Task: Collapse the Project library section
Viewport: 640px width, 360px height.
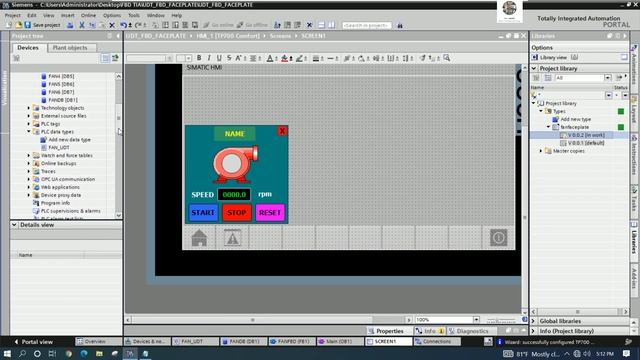Action: tap(534, 68)
